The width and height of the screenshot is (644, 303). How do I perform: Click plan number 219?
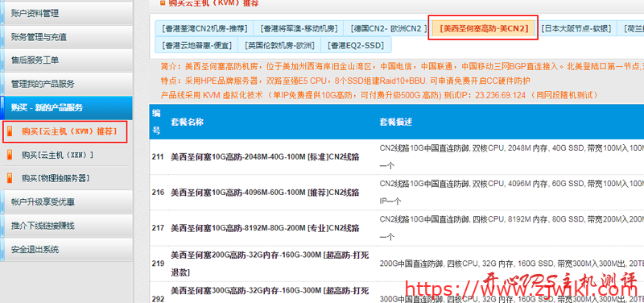pyautogui.click(x=158, y=264)
